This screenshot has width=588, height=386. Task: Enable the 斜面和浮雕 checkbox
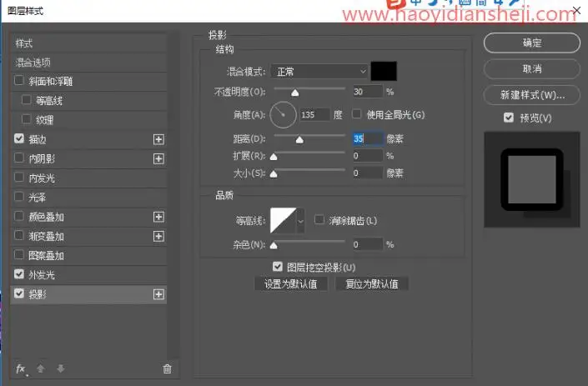[18, 80]
